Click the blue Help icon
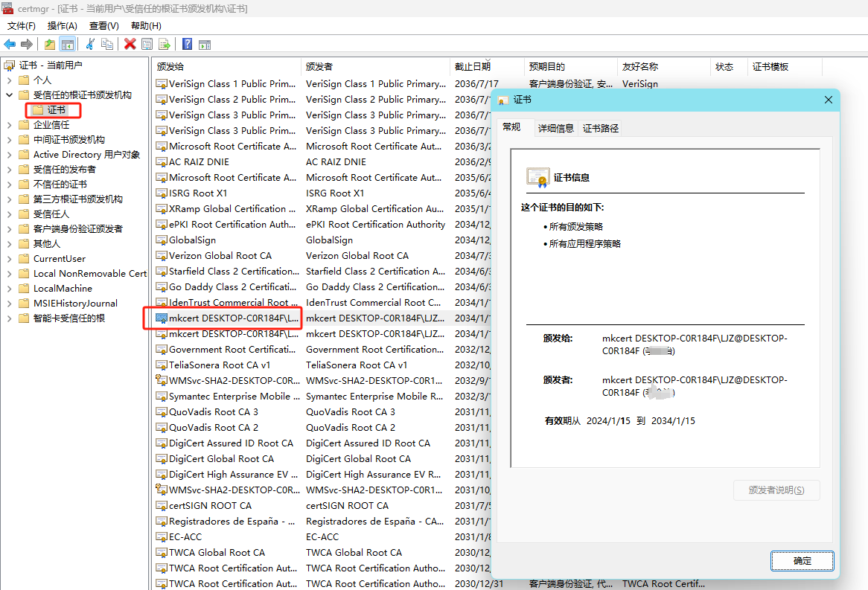This screenshot has width=868, height=590. pyautogui.click(x=188, y=44)
